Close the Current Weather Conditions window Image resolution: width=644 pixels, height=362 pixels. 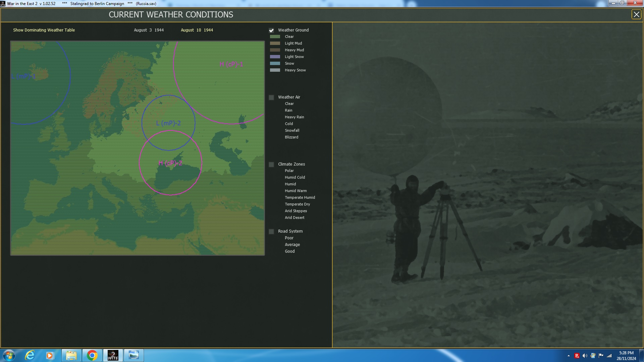tap(636, 14)
